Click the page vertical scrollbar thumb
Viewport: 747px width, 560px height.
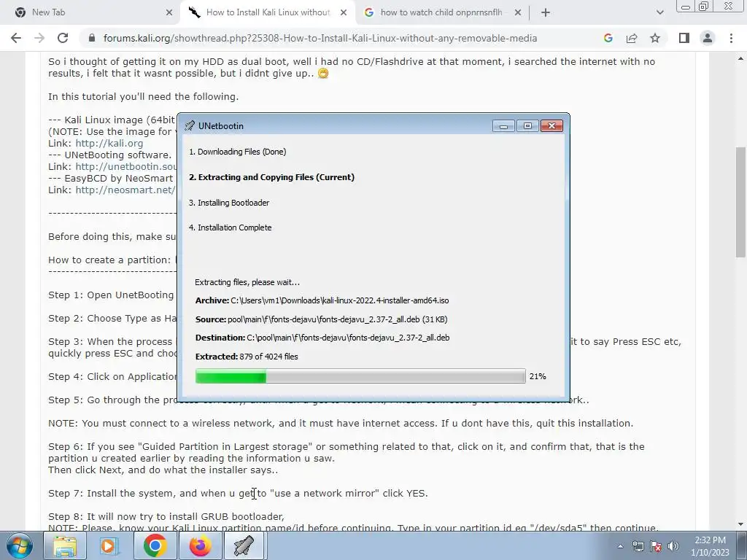740,203
